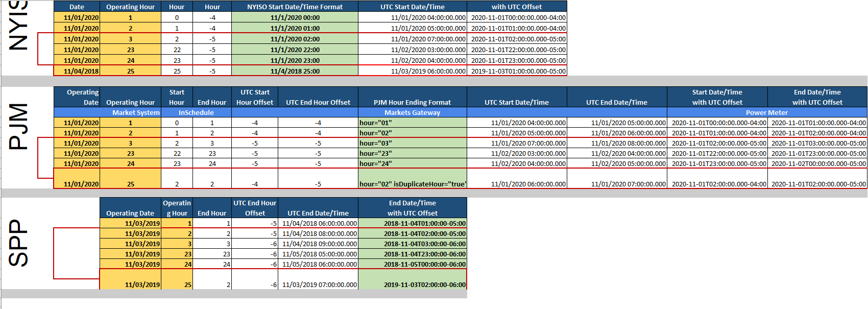Screen dimensions: 868x309
Task: Click the cell "2020-11-01T03:00:00.000-05:00"
Action: [x=817, y=143]
